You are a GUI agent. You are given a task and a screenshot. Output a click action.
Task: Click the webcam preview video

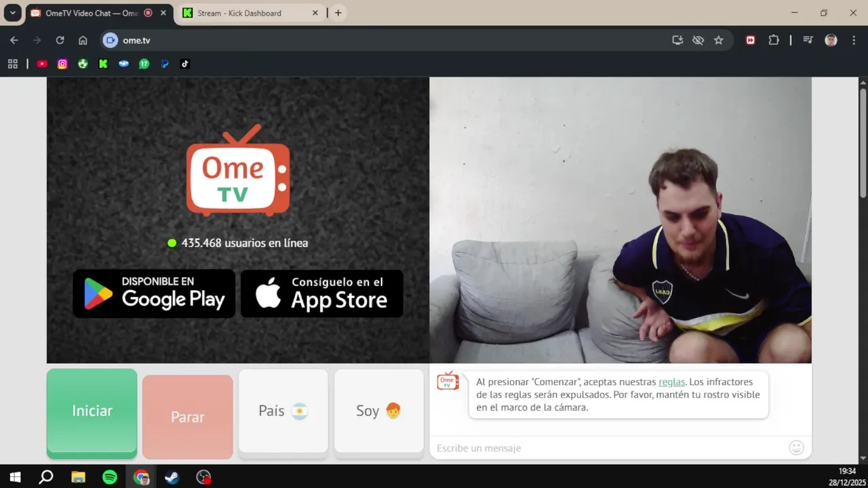pos(620,220)
